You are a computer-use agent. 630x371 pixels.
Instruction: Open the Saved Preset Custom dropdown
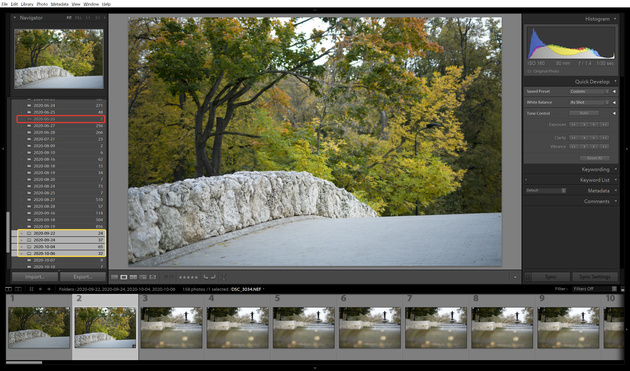click(x=589, y=92)
